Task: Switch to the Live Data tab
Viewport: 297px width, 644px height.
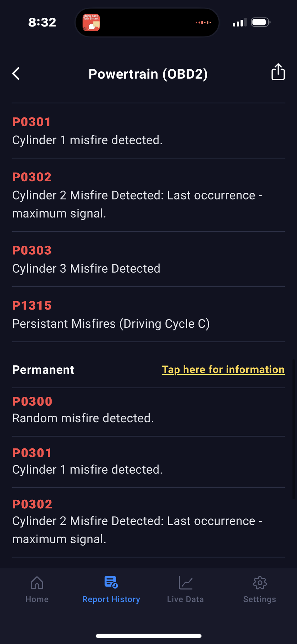Action: (186, 599)
